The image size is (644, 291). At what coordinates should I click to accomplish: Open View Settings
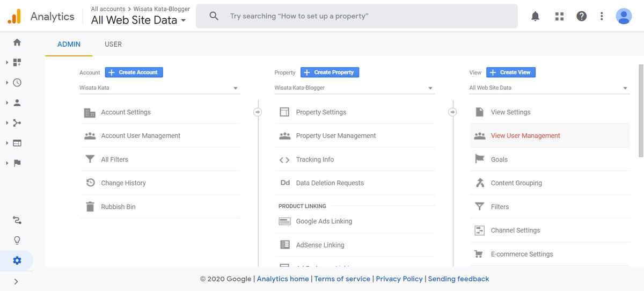point(550,112)
